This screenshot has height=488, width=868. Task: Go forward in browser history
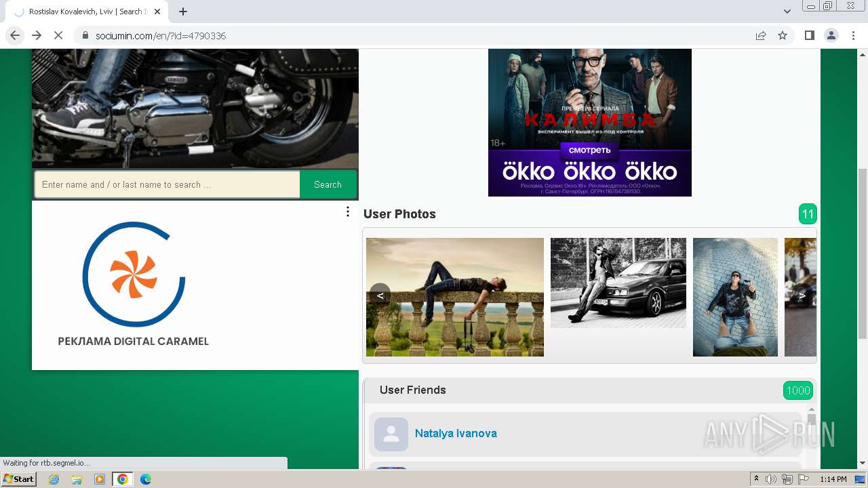pos(37,35)
